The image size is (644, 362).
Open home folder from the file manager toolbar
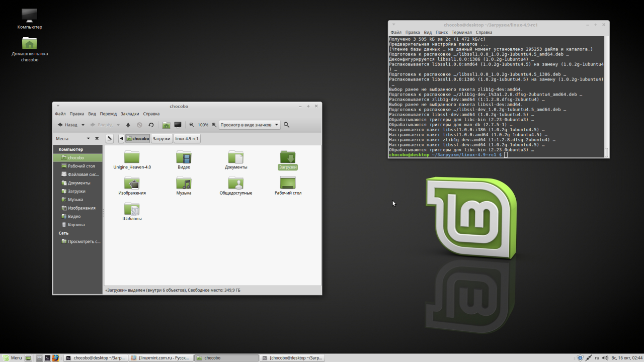click(166, 125)
